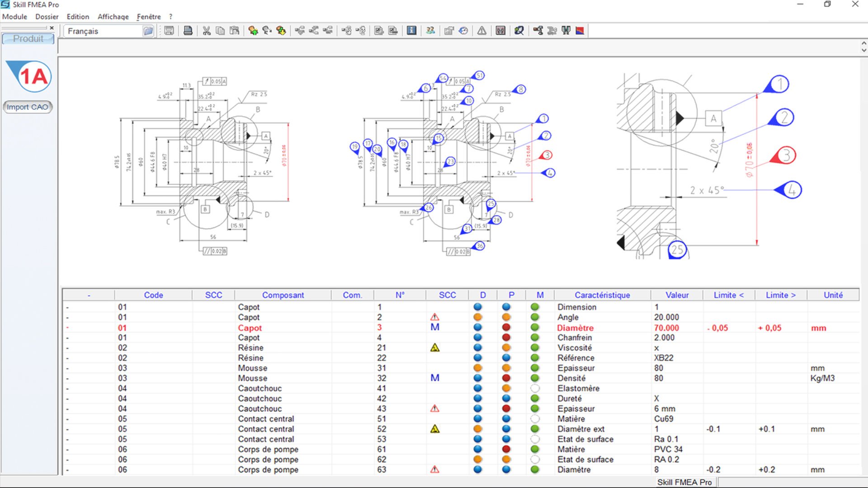Click the empty M circle in Etat de surface row 53
This screenshot has width=868, height=488.
[x=535, y=439]
